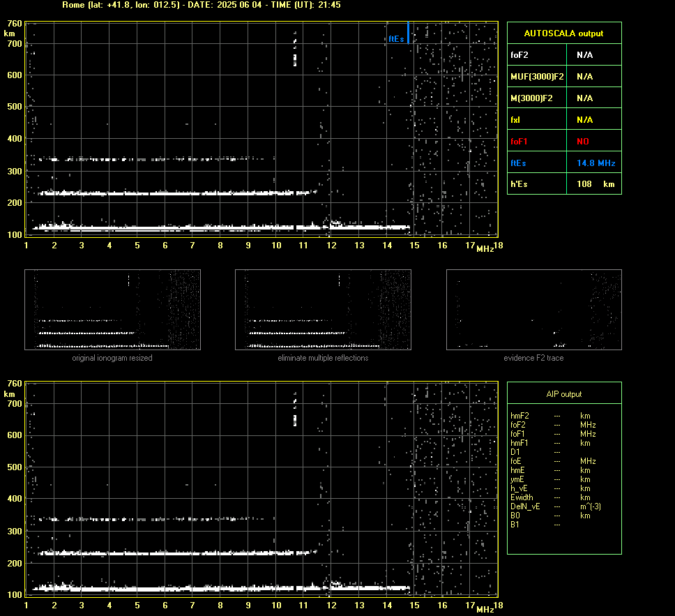Viewport: 675px width, 616px height.
Task: Select the '108 km' h'Es value
Action: pyautogui.click(x=596, y=184)
